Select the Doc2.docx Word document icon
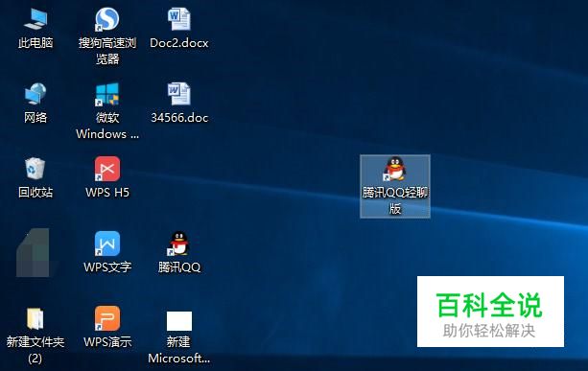The image size is (588, 371). 178,19
